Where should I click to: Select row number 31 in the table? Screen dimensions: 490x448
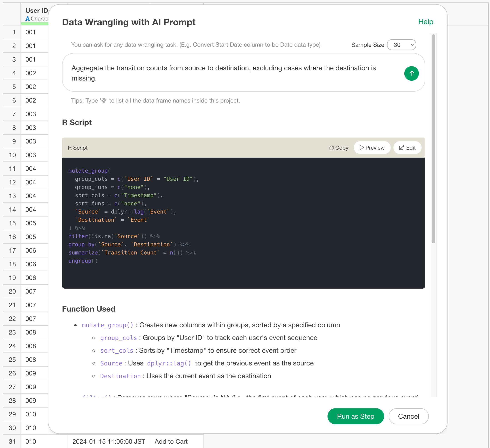click(12, 441)
